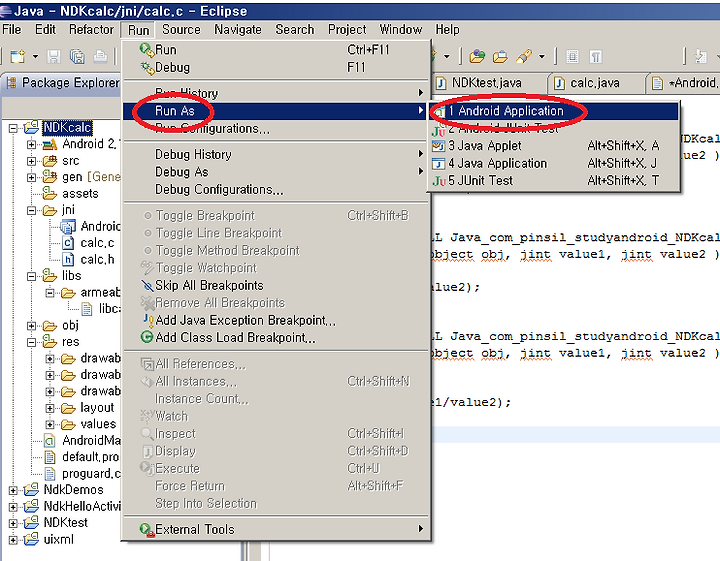The width and height of the screenshot is (720, 561).
Task: Click the New wizard toolbar icon
Action: [x=17, y=56]
